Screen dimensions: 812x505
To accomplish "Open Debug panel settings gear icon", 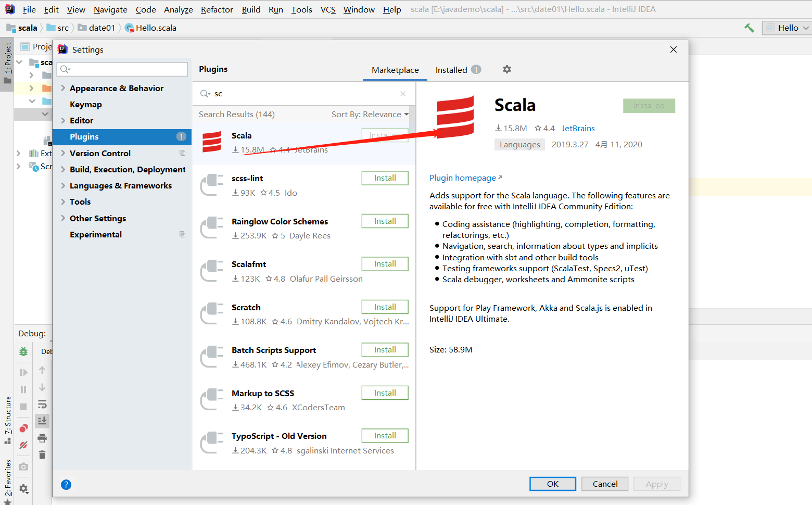I will pyautogui.click(x=23, y=488).
